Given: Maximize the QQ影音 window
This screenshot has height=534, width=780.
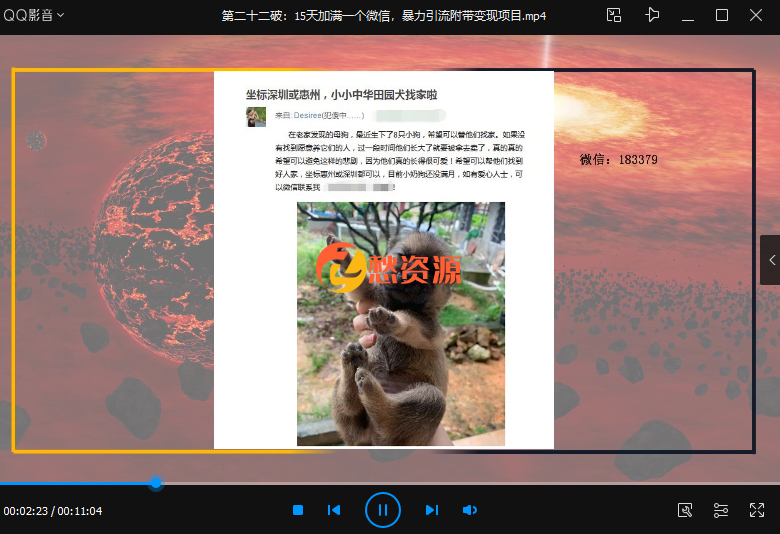Looking at the screenshot, I should (722, 15).
